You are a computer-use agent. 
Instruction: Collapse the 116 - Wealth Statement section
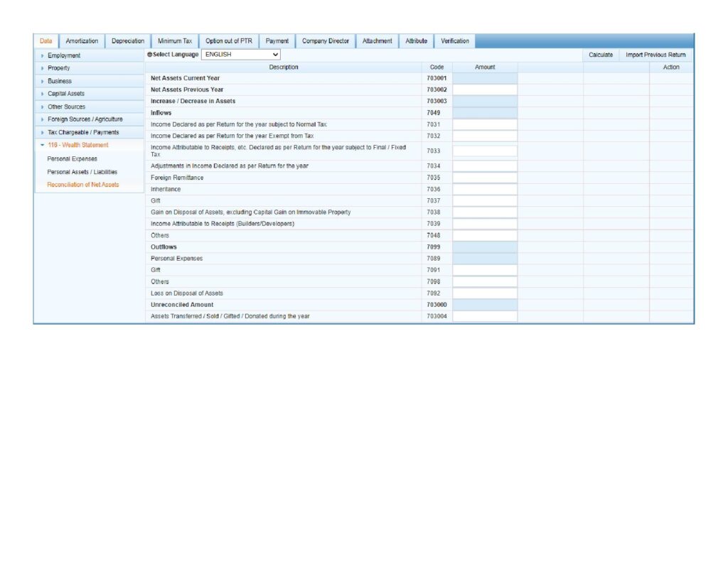coord(77,145)
